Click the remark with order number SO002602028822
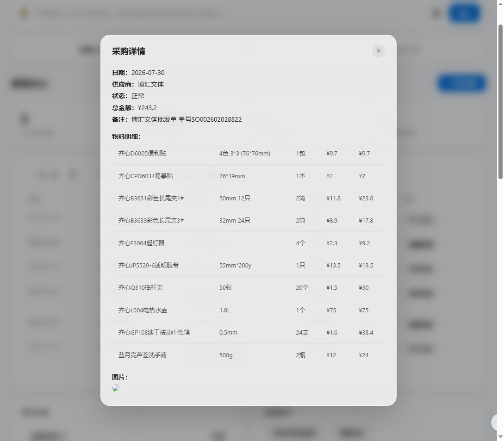 point(187,119)
